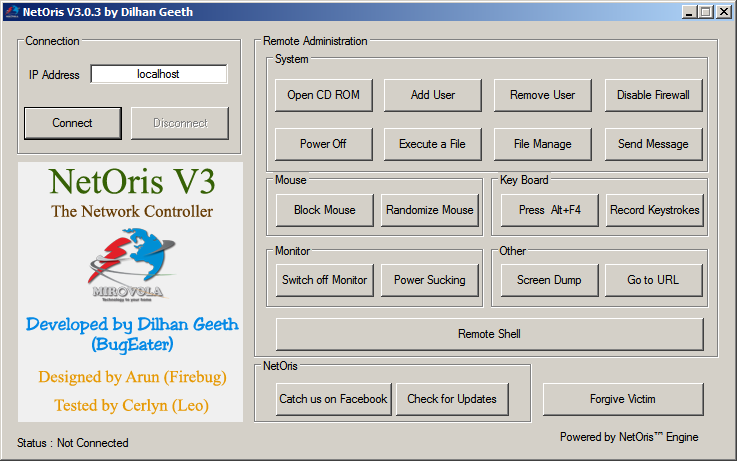The width and height of the screenshot is (737, 461).
Task: Click the Switch off Monitor button
Action: coord(324,280)
